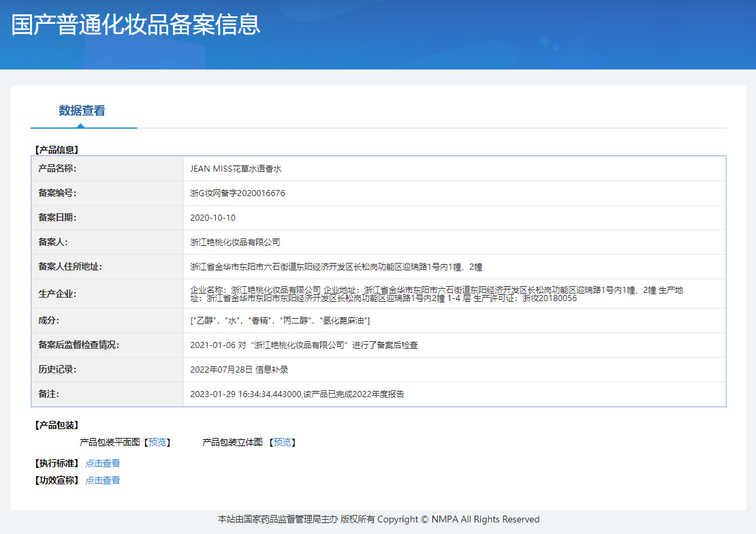
Task: Open 预览 link for 产品包装平面图
Action: pos(157,443)
